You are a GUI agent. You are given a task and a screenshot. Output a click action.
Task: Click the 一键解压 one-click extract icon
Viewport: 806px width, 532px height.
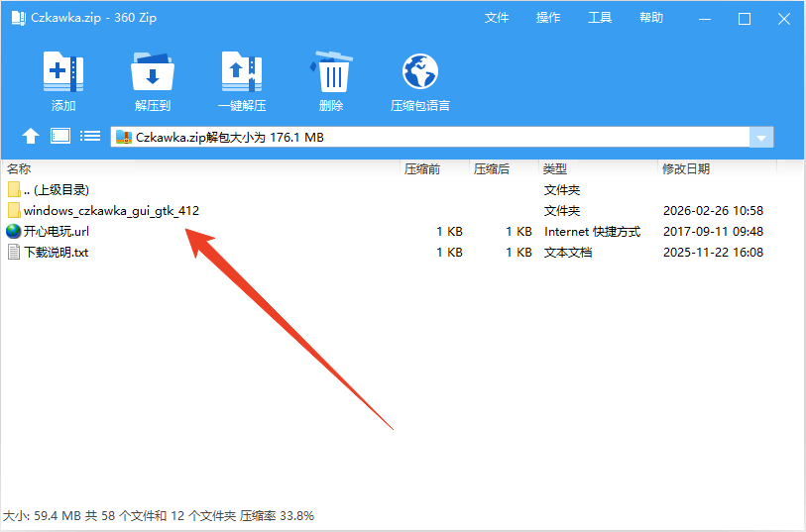tap(242, 72)
